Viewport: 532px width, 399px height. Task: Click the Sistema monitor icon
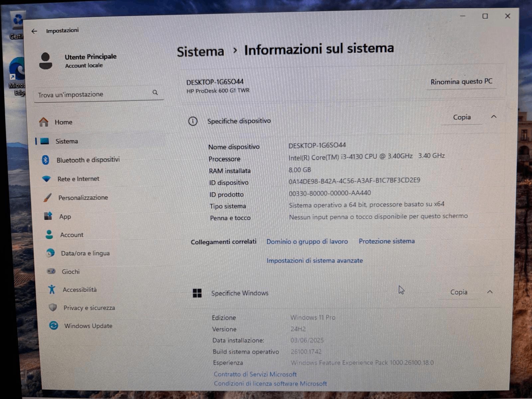[45, 141]
